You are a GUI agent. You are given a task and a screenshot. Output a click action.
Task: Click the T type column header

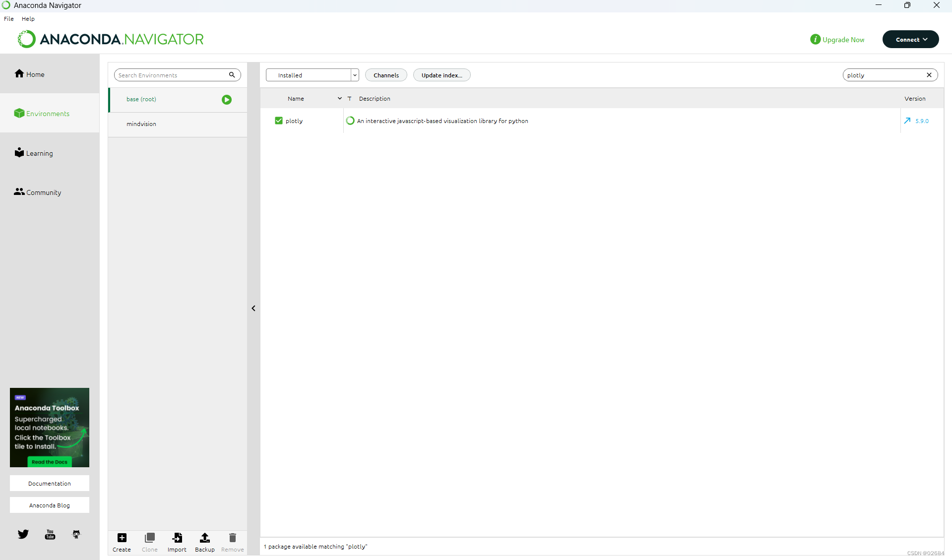pos(349,99)
